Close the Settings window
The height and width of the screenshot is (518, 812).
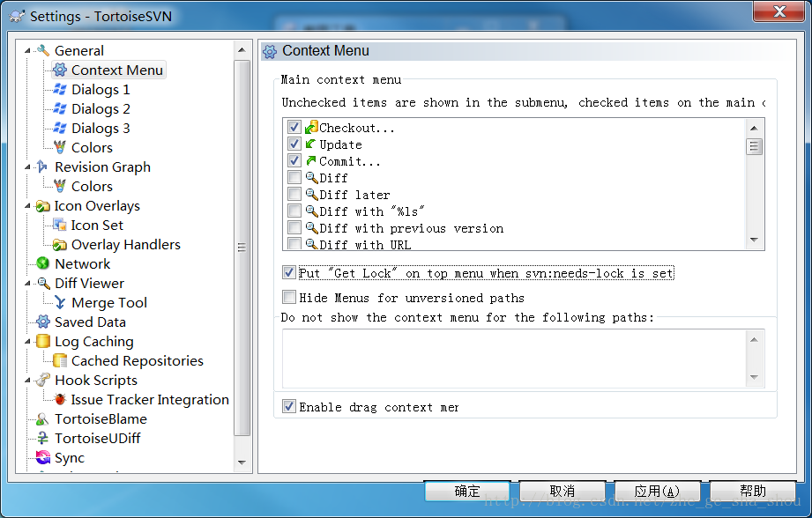[x=779, y=11]
